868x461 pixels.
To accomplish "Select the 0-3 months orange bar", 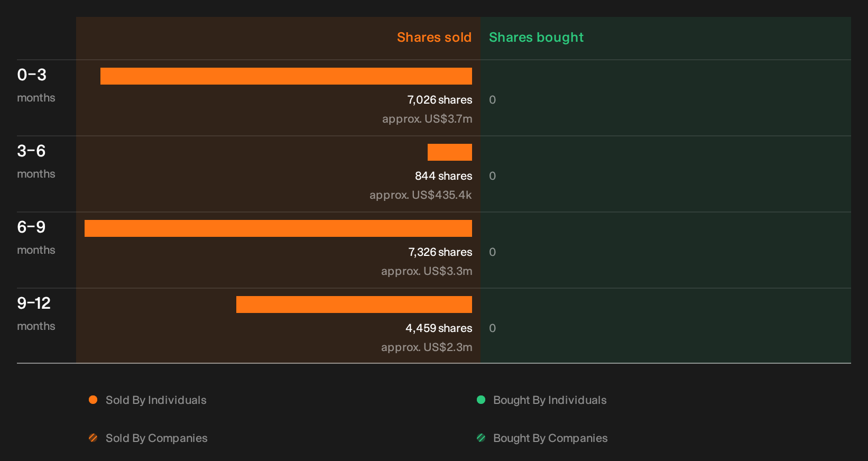I will (286, 76).
